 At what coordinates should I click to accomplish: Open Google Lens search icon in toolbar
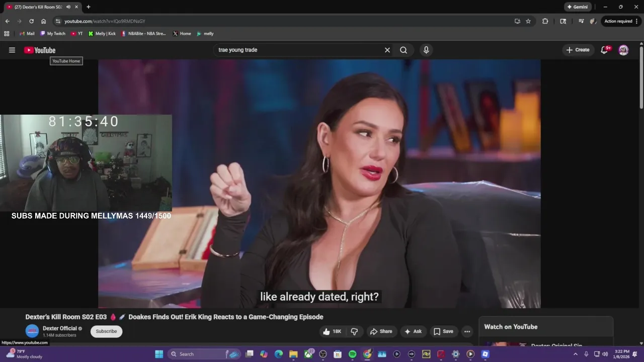point(563,21)
